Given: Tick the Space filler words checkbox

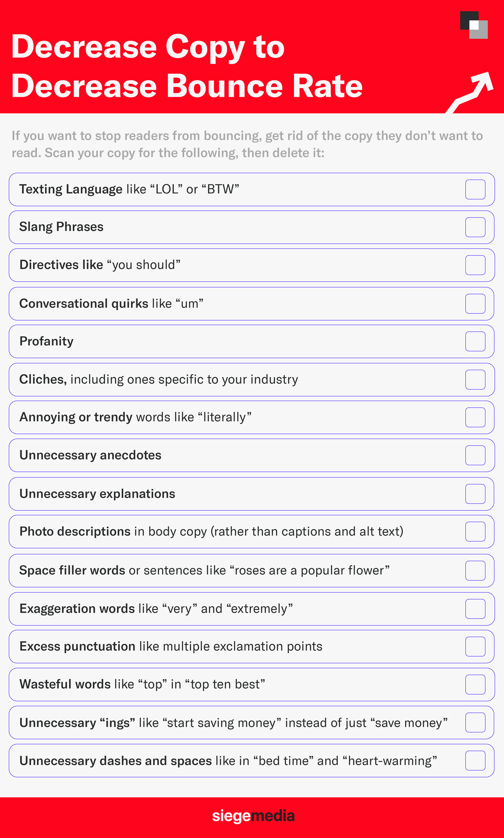Looking at the screenshot, I should pos(475,571).
